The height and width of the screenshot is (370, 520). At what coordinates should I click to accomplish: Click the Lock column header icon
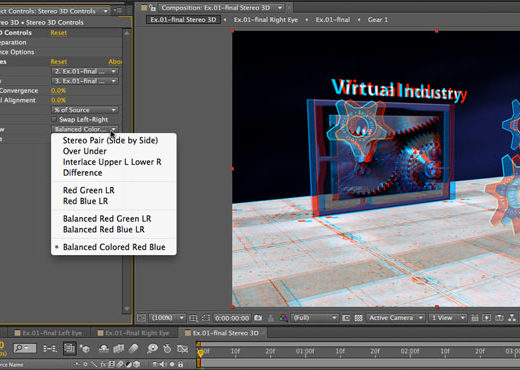(x=180, y=364)
